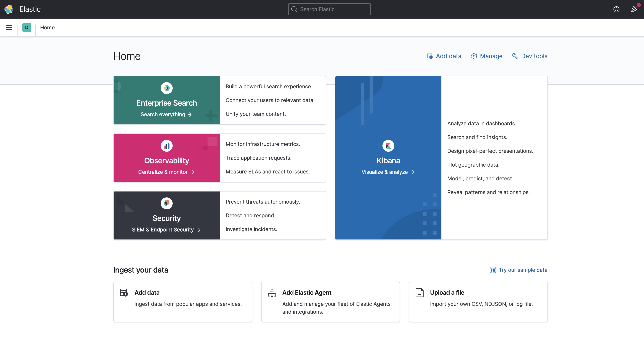
Task: Open Centralize & monitor link
Action: [x=166, y=172]
